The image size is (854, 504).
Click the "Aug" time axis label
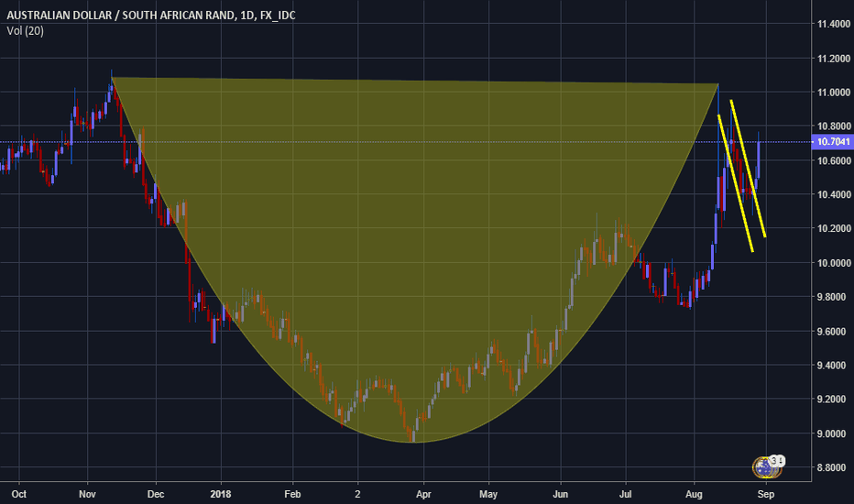coord(694,494)
